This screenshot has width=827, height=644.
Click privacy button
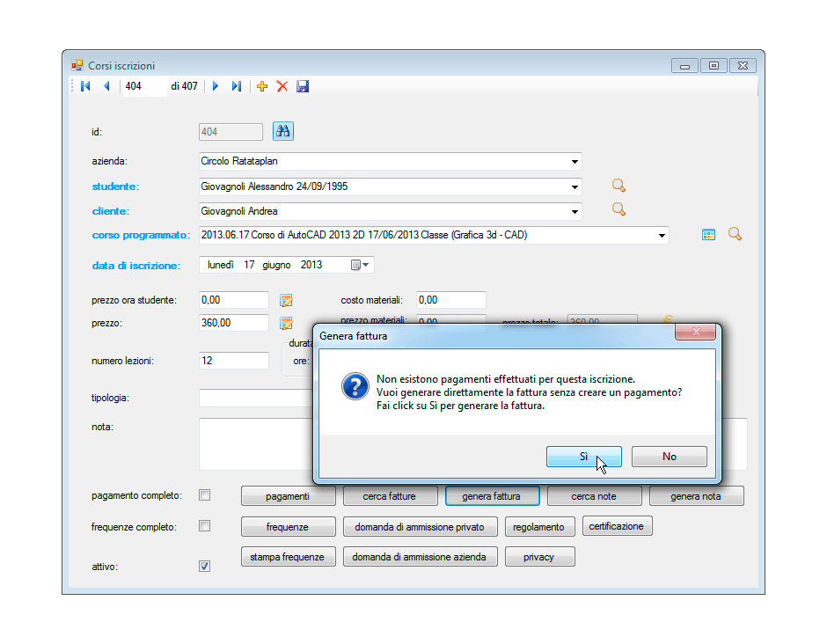pyautogui.click(x=539, y=556)
